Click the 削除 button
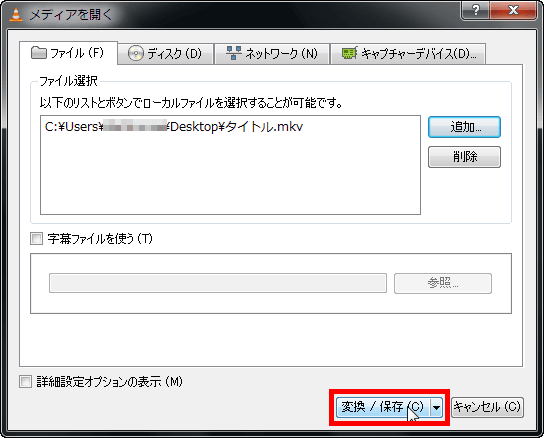The width and height of the screenshot is (544, 438). (x=464, y=157)
